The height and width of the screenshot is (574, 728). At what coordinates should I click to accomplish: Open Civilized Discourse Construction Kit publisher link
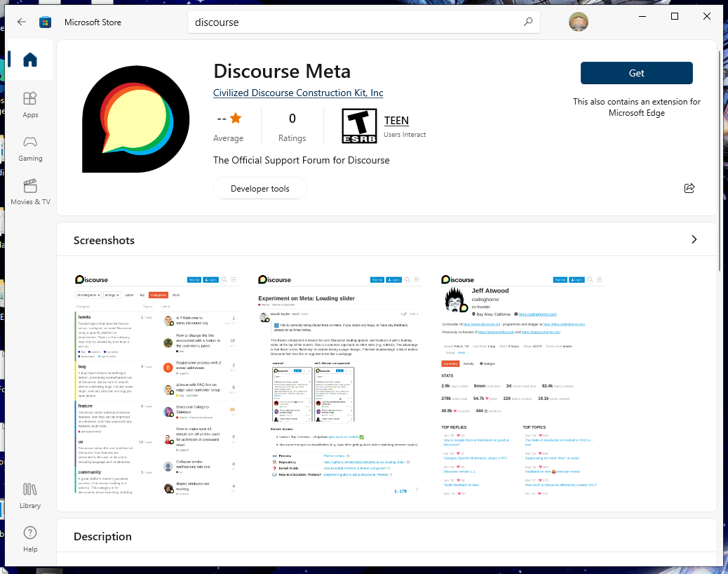click(298, 93)
